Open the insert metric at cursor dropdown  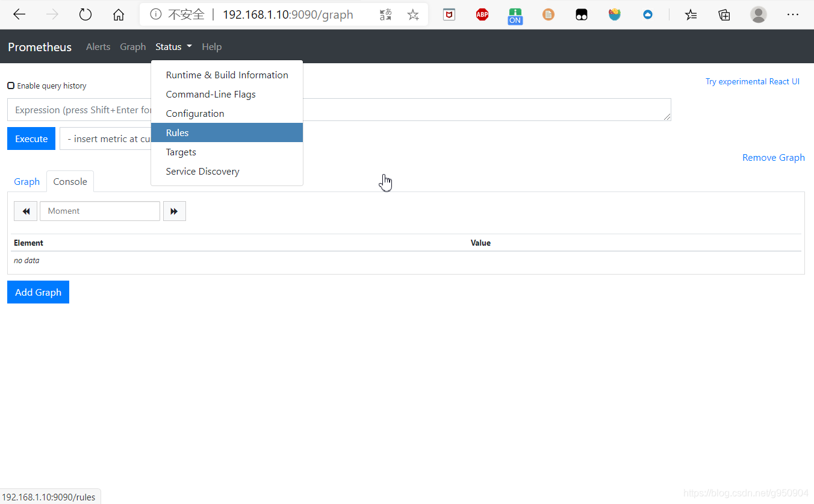point(106,138)
